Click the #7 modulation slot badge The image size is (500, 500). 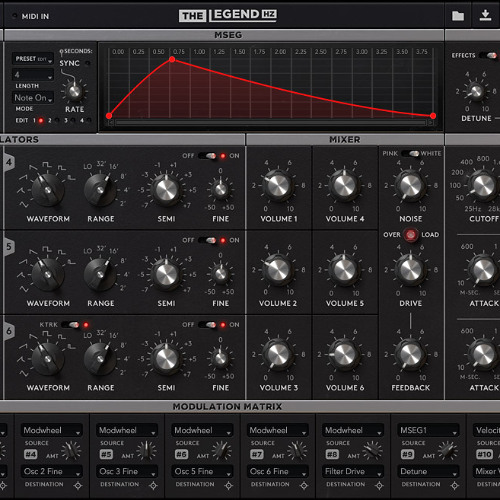[257, 454]
